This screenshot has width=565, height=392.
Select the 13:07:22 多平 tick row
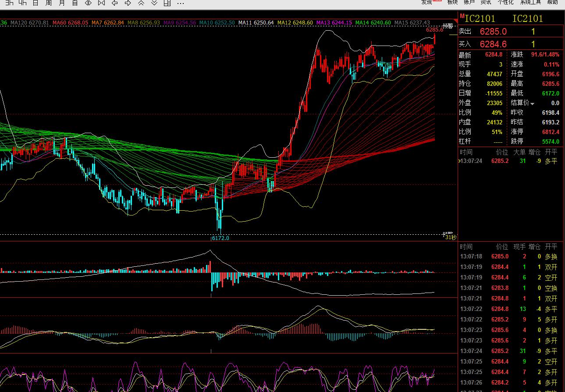click(511, 309)
